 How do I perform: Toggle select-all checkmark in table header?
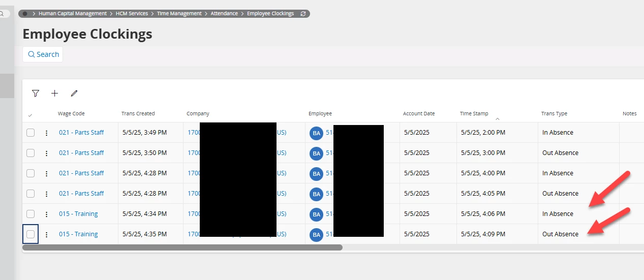click(30, 115)
